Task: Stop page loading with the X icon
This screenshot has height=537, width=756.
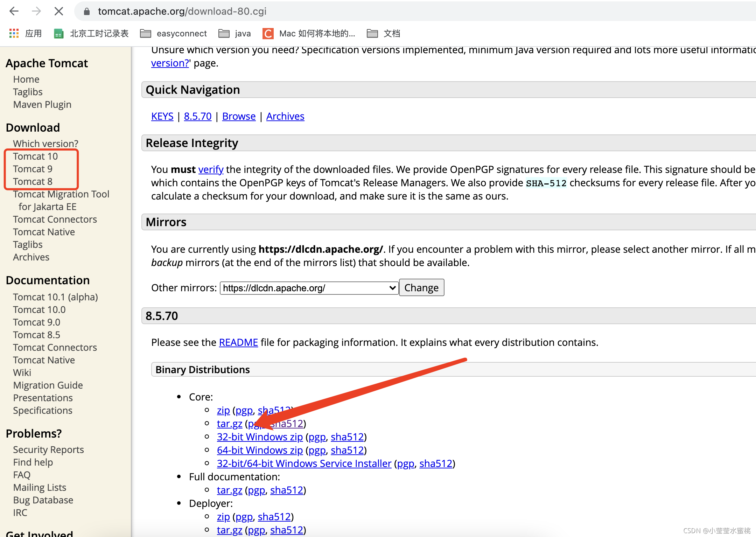Action: [59, 11]
